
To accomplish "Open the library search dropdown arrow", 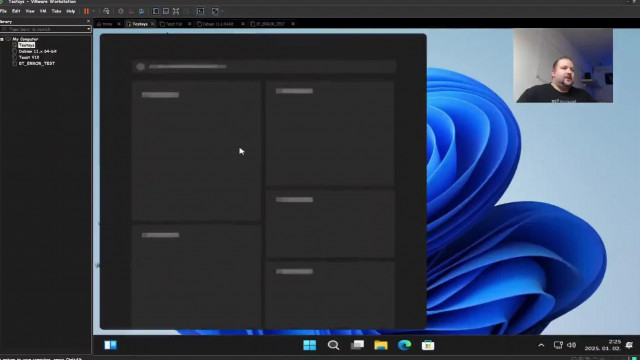I will coord(89,29).
